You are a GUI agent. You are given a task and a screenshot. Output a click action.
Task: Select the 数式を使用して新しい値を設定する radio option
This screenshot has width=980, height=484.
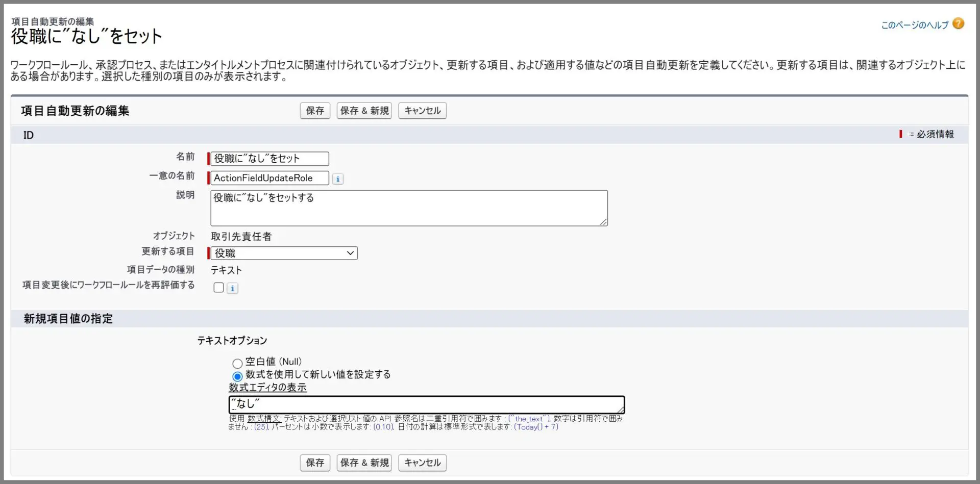click(237, 376)
